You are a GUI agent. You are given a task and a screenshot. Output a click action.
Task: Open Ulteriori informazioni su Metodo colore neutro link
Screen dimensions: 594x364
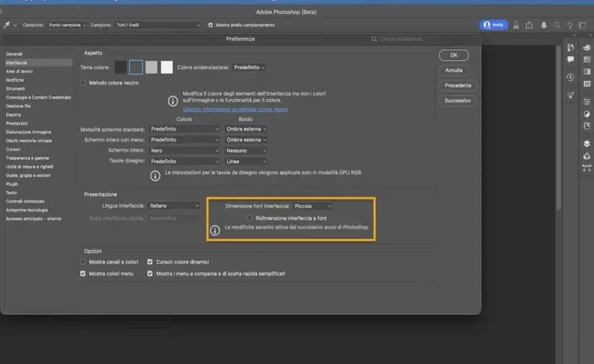(x=236, y=109)
